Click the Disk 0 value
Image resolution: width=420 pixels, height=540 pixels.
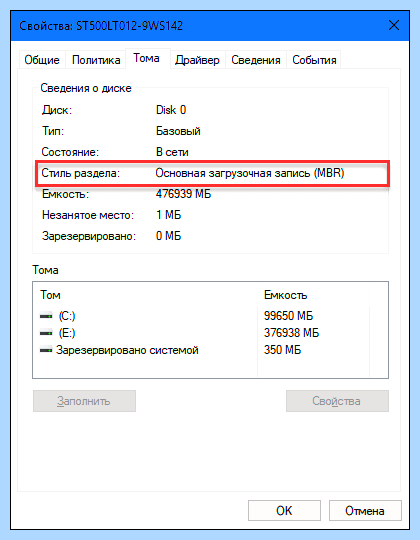point(171,110)
